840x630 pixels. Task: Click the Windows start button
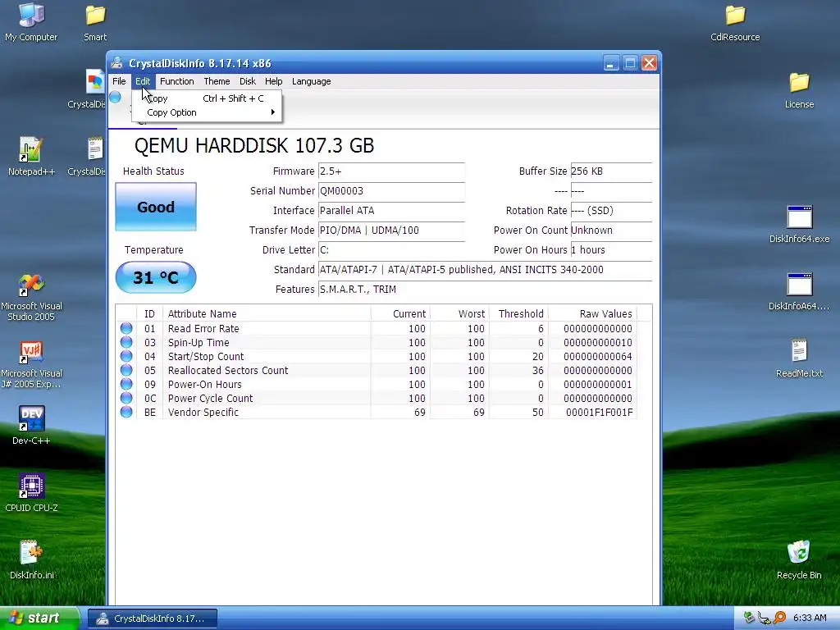(x=39, y=618)
